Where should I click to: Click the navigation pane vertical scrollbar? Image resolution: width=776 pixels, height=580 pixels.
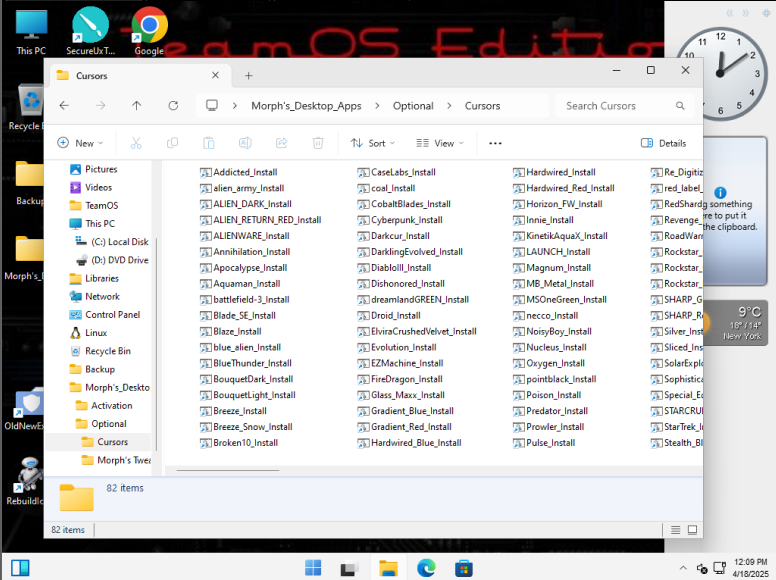156,343
